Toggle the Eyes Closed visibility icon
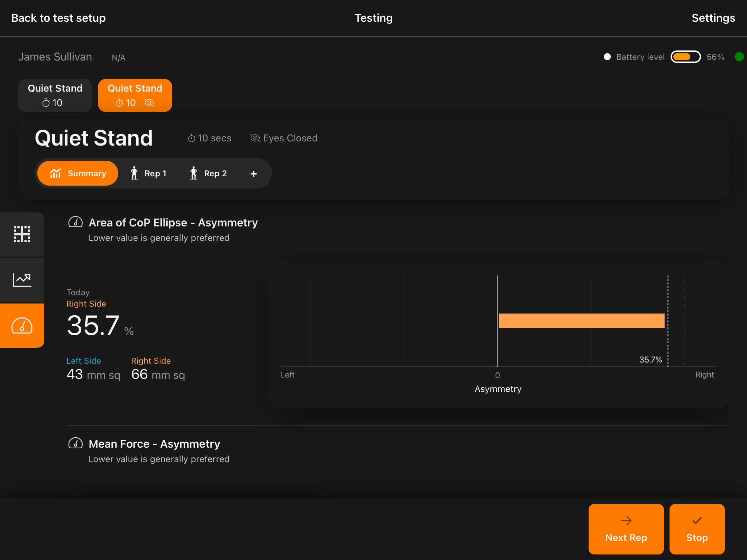This screenshot has height=560, width=747. pyautogui.click(x=255, y=138)
